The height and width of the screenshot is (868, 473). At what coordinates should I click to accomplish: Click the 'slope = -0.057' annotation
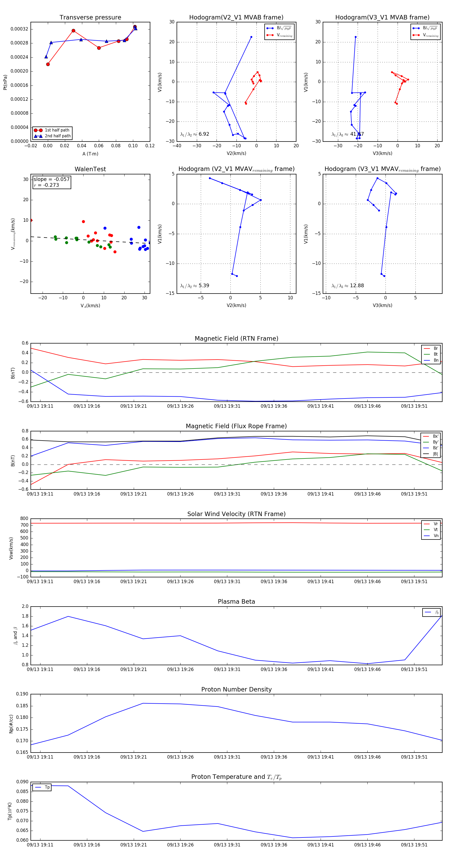pos(52,179)
